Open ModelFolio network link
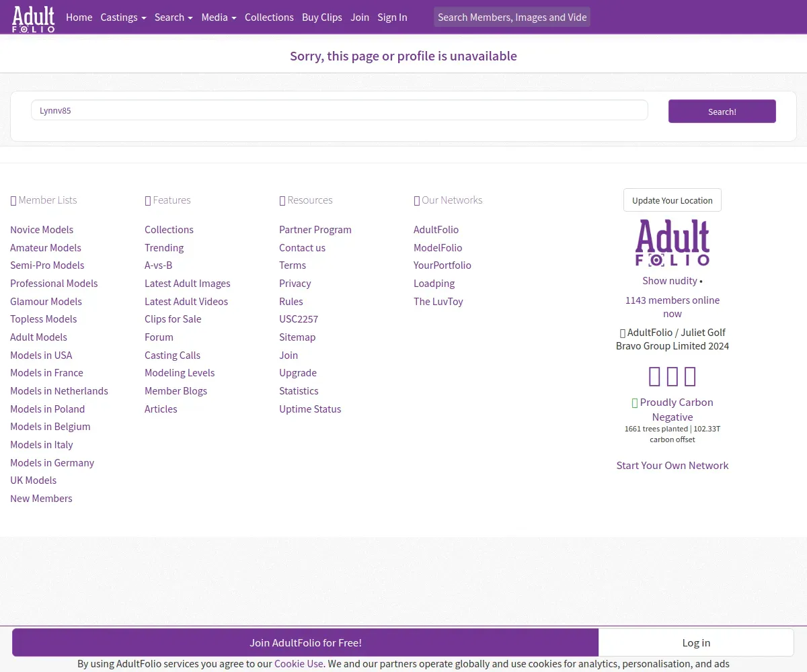The image size is (807, 672). point(438,247)
